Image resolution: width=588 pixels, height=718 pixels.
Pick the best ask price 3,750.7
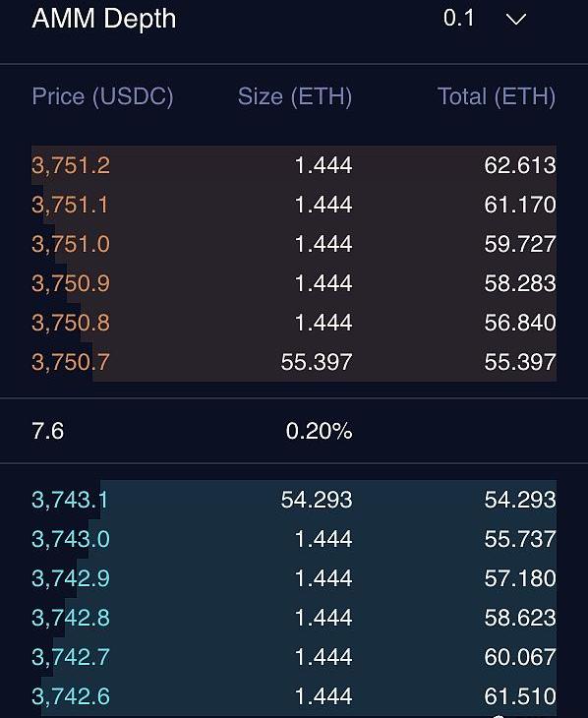(x=71, y=362)
